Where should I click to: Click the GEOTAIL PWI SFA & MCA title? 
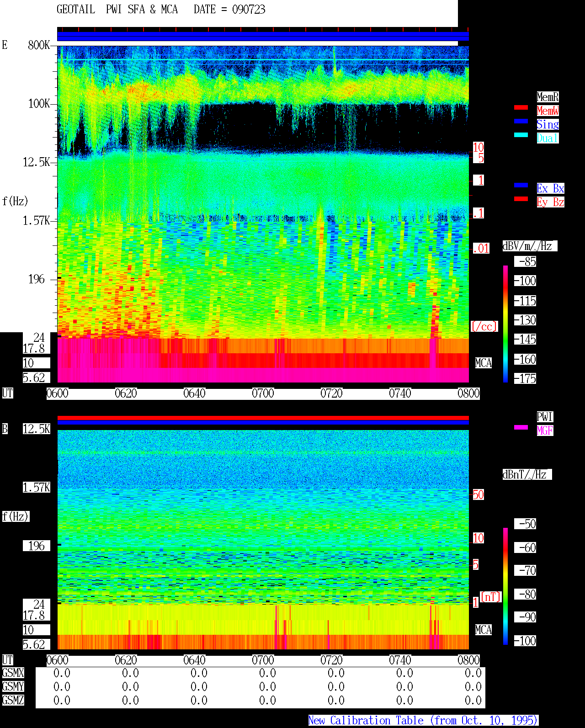coord(117,10)
